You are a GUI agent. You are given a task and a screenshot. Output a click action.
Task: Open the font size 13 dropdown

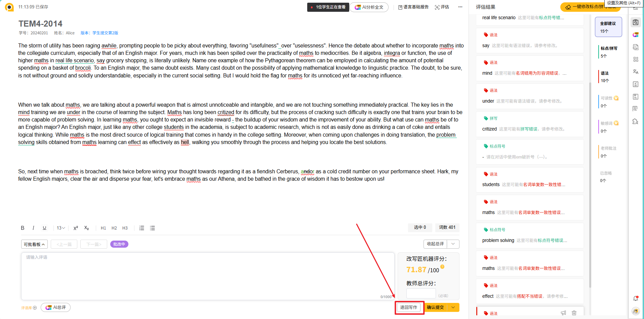pos(61,228)
